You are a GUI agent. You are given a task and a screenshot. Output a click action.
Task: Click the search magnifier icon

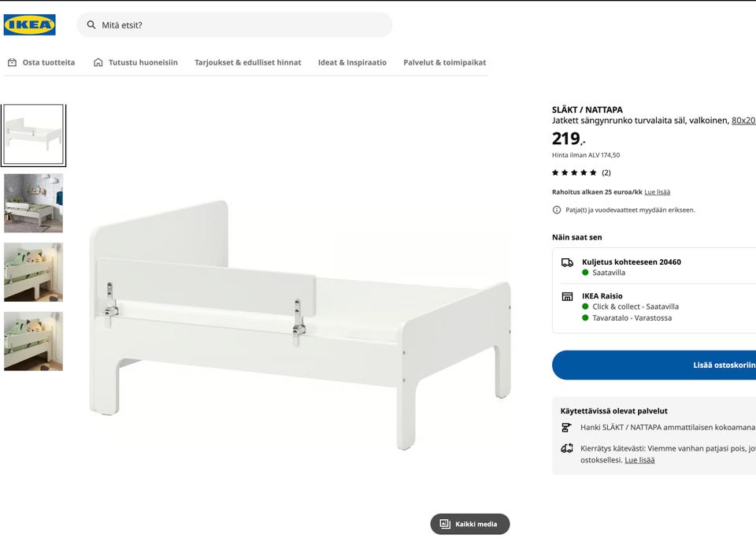pos(91,25)
